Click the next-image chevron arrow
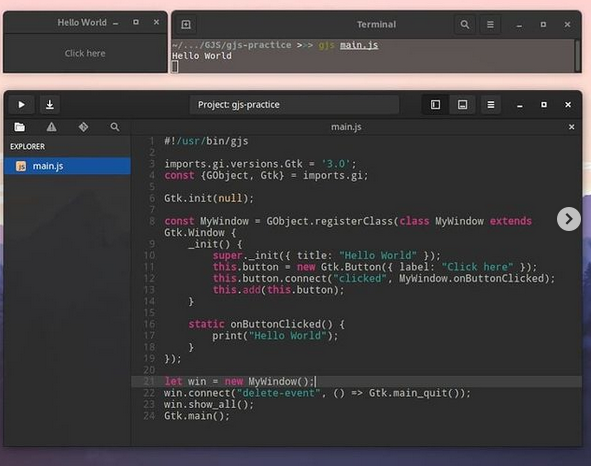The image size is (591, 466). tap(569, 219)
